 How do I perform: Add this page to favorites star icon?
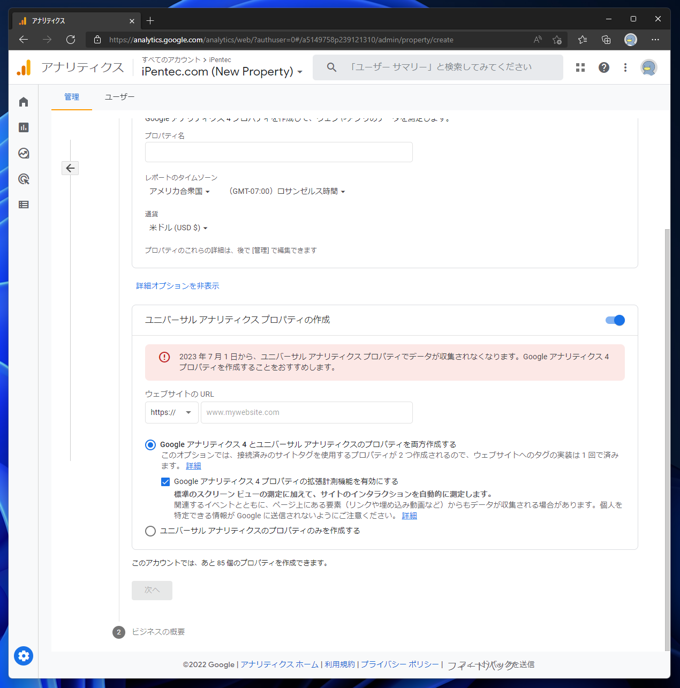pyautogui.click(x=557, y=39)
